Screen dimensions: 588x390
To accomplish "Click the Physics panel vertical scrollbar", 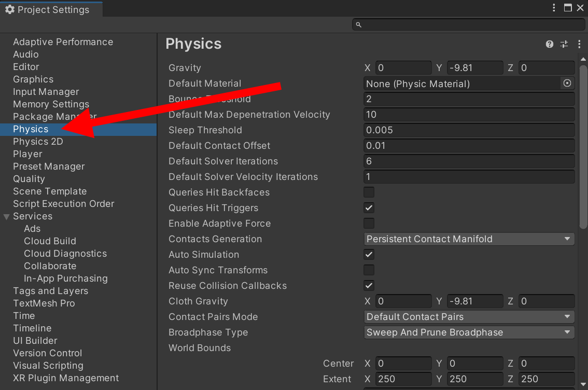I will pos(583,147).
